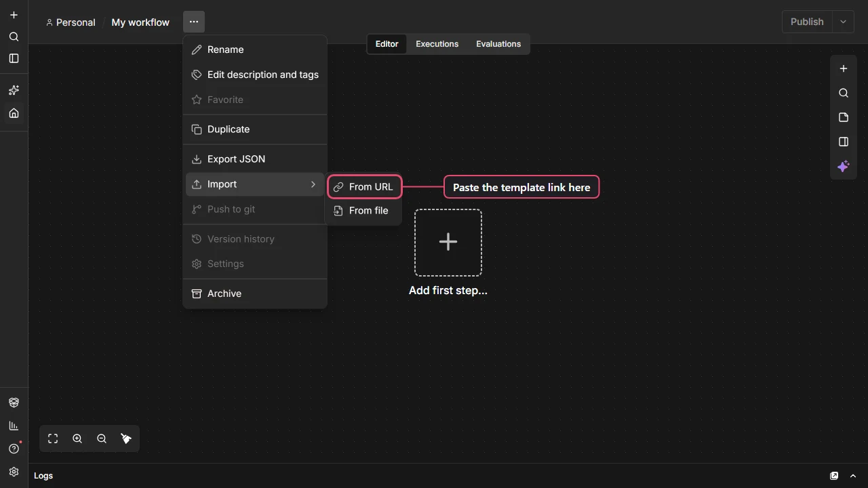Add a node with right panel plus icon

tap(844, 68)
